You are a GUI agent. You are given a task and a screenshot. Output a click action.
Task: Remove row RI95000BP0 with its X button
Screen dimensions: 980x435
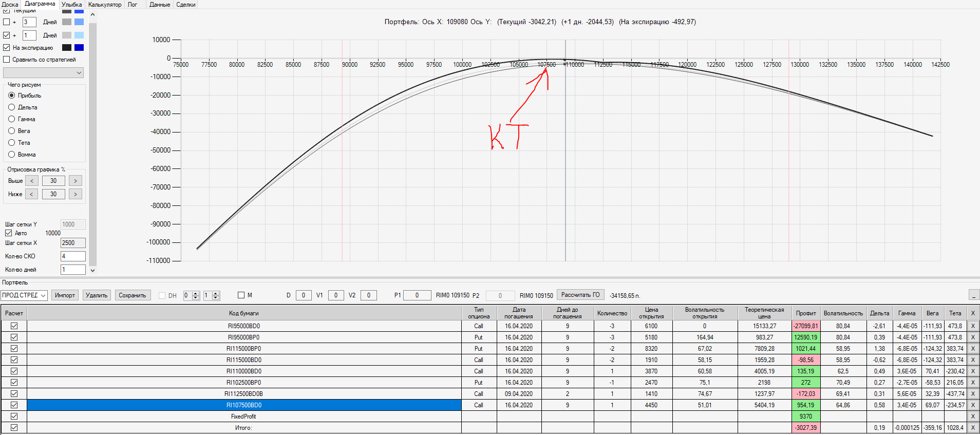[973, 337]
